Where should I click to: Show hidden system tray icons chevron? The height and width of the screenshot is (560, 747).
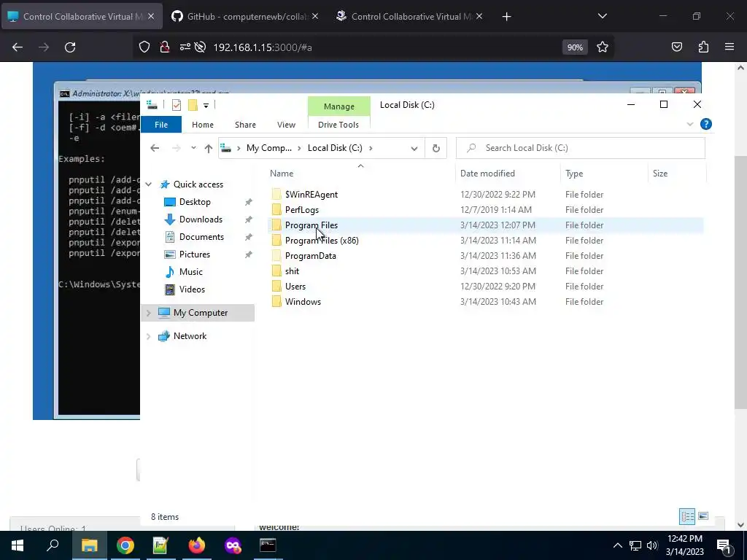click(x=617, y=545)
